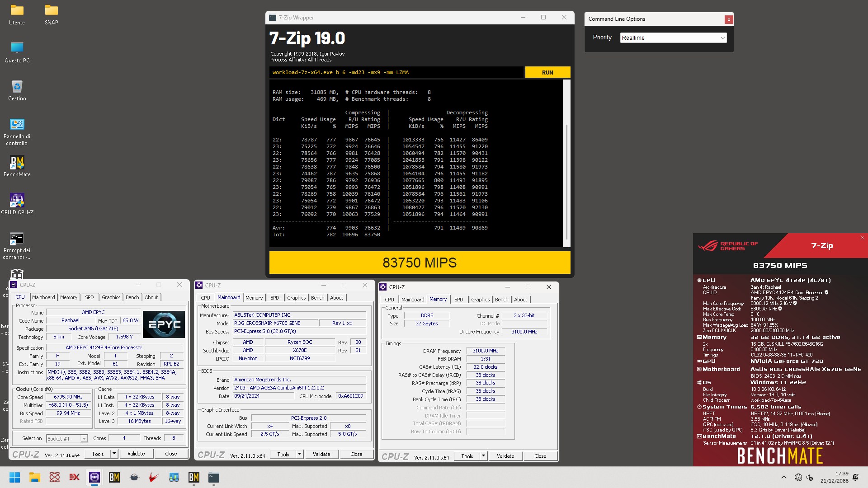This screenshot has height=488, width=868.
Task: Close the BenchMate 7-Zip result panel
Action: 862,238
